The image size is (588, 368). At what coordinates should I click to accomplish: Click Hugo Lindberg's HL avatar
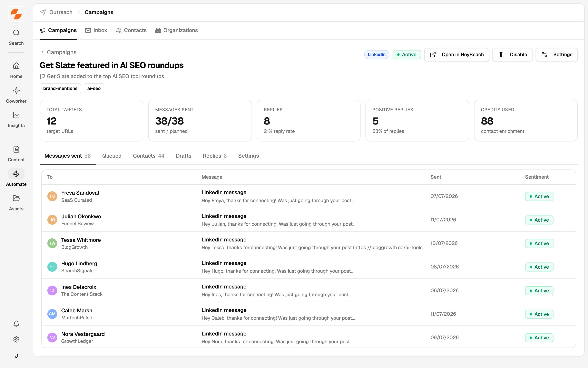[x=52, y=267]
